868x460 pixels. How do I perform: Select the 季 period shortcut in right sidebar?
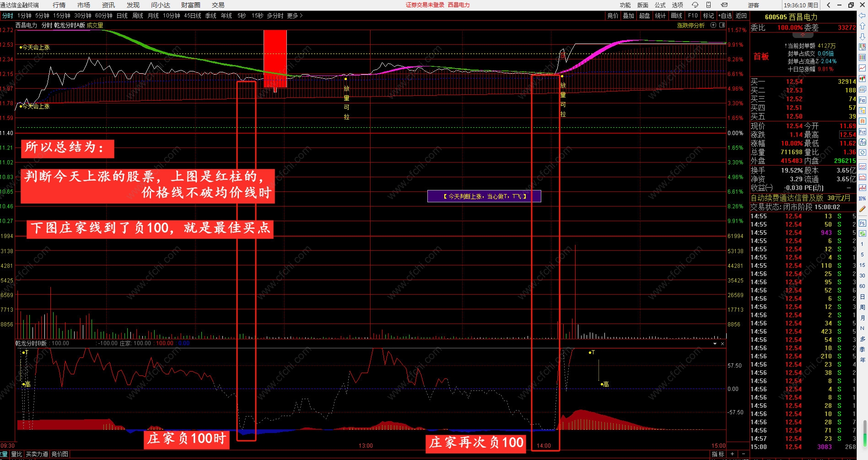point(862,349)
